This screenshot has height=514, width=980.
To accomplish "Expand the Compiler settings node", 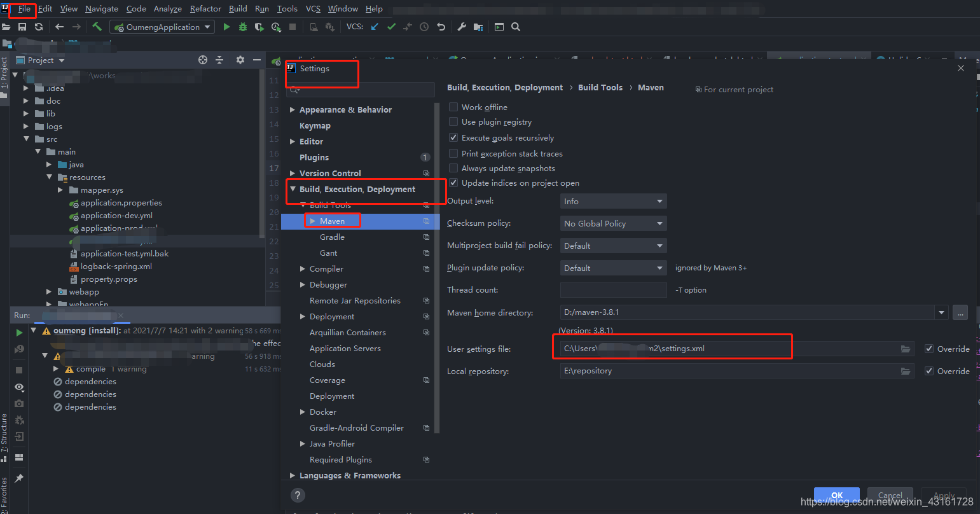I will (x=303, y=269).
